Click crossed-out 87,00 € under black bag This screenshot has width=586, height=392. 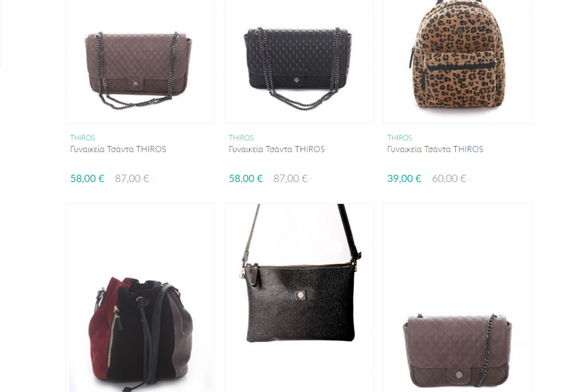click(x=291, y=179)
